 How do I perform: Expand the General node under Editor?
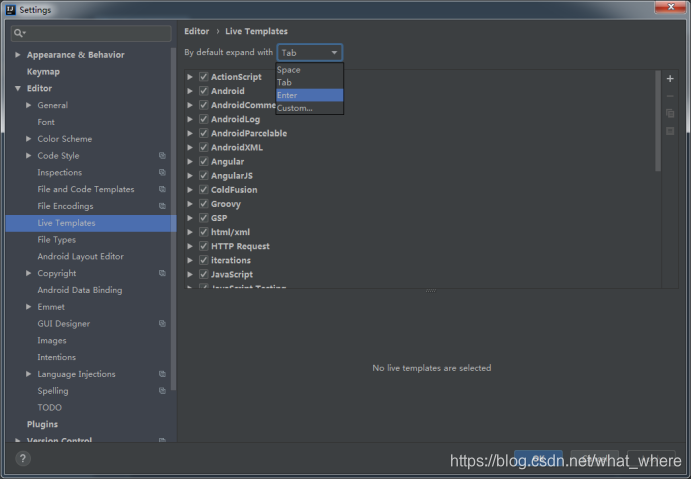click(28, 105)
